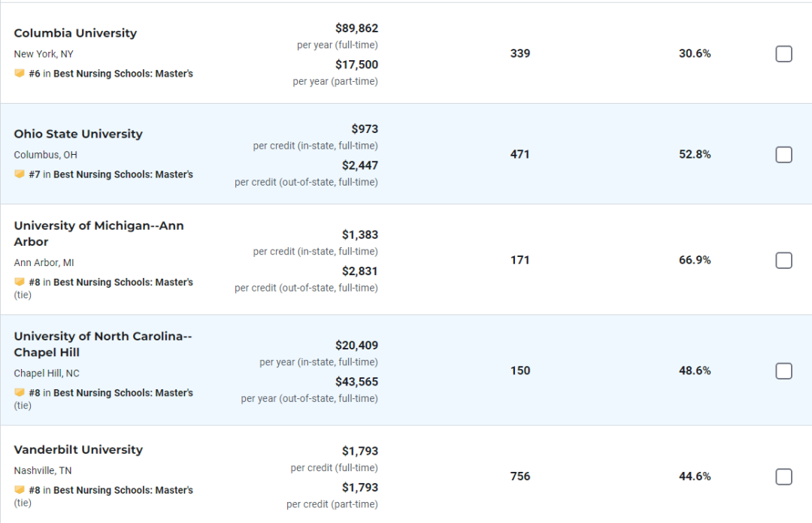
Task: Click the badge icon beside Michigan's #8 ranking
Action: [x=20, y=283]
